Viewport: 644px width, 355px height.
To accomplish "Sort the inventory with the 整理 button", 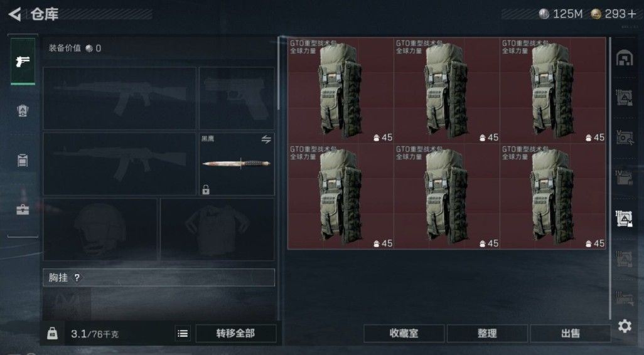I will coord(487,334).
